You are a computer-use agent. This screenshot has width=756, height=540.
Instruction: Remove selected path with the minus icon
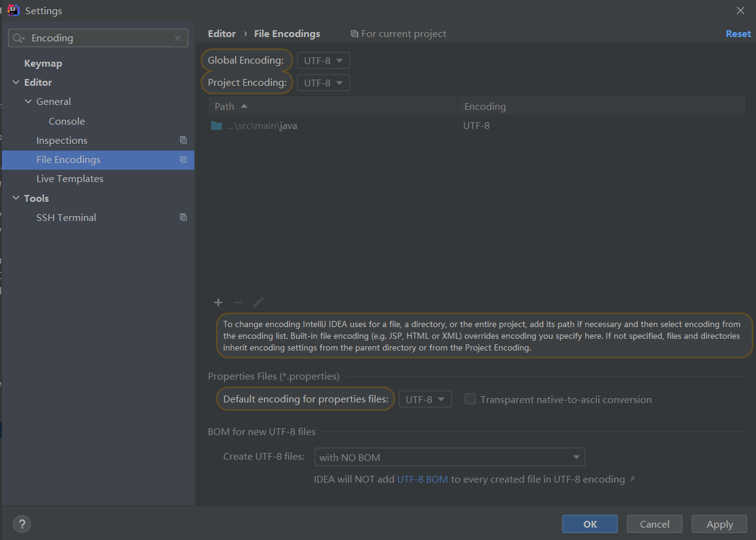239,302
